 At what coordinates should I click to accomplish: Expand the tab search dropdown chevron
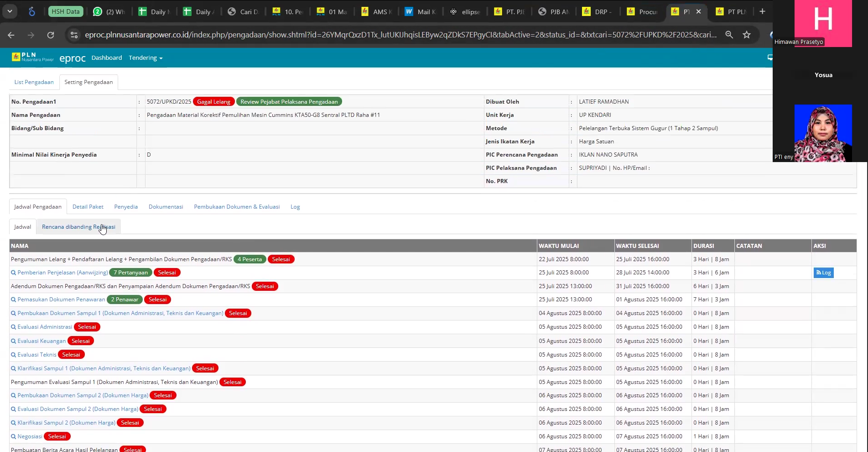click(10, 11)
